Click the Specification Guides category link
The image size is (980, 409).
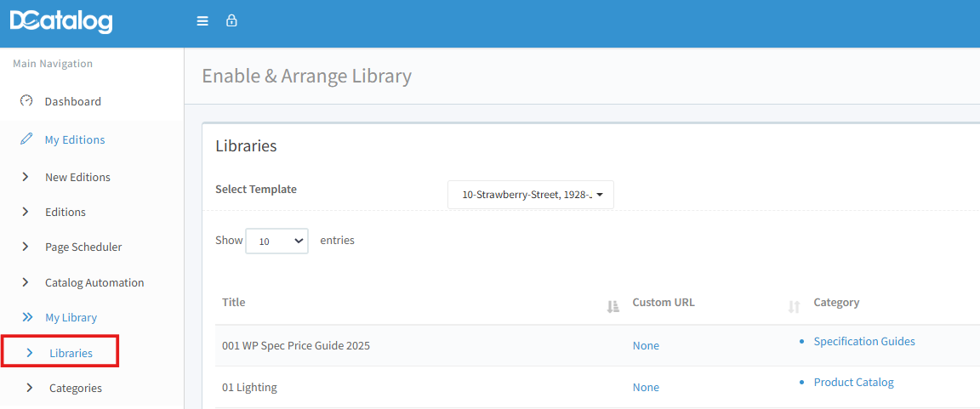pyautogui.click(x=863, y=341)
